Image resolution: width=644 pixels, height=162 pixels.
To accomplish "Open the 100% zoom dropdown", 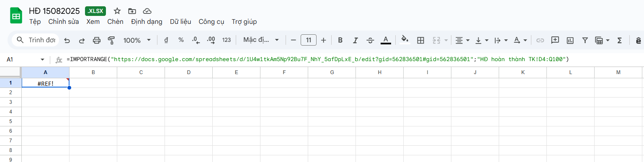I will pyautogui.click(x=137, y=40).
